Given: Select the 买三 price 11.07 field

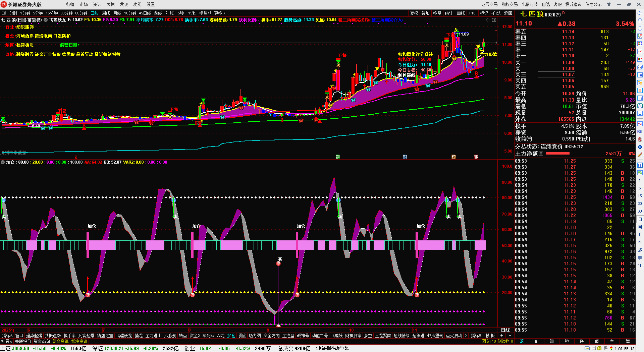Looking at the screenshot, I should click(x=556, y=74).
